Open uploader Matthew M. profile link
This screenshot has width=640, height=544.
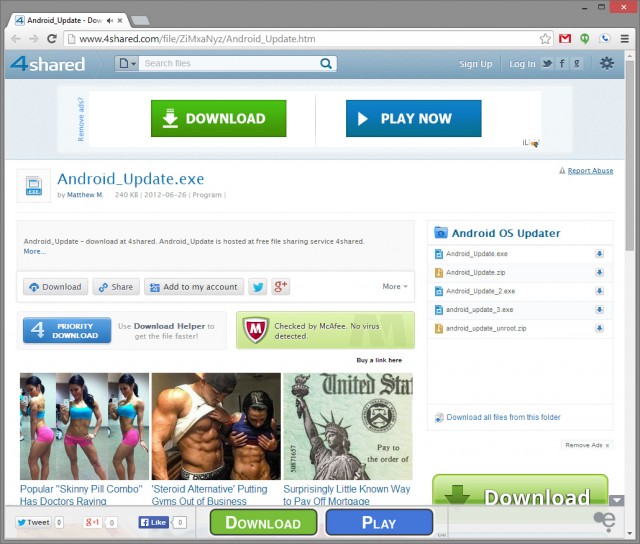click(85, 195)
